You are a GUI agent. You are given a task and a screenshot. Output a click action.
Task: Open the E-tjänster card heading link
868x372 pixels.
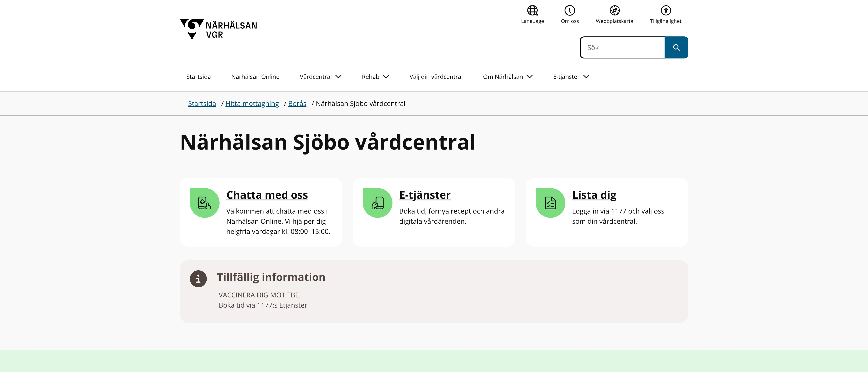424,195
